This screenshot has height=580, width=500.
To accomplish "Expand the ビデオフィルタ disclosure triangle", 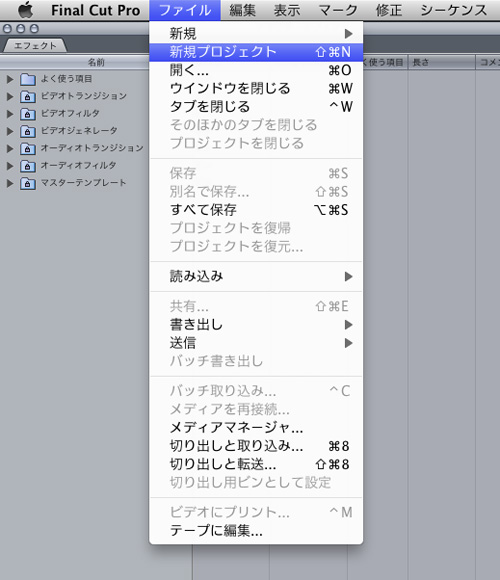I will (10, 114).
